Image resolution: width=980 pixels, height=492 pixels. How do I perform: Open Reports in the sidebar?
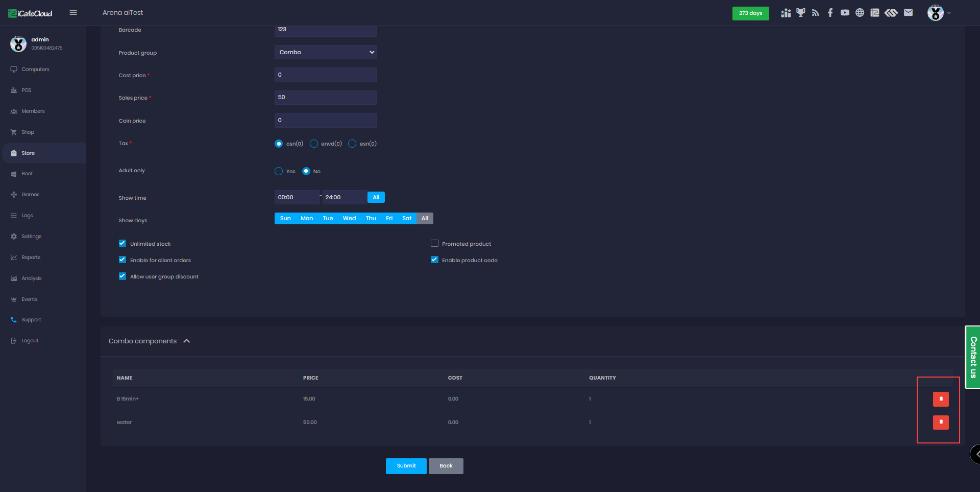[31, 257]
